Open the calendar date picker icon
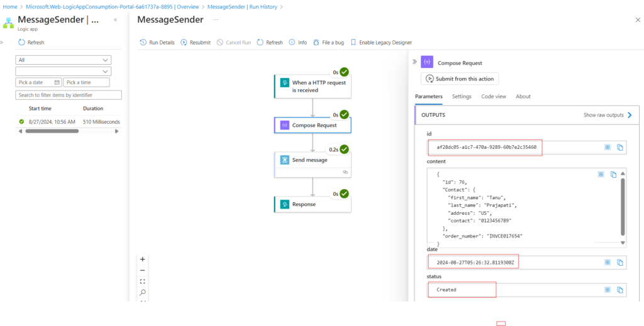 57,82
